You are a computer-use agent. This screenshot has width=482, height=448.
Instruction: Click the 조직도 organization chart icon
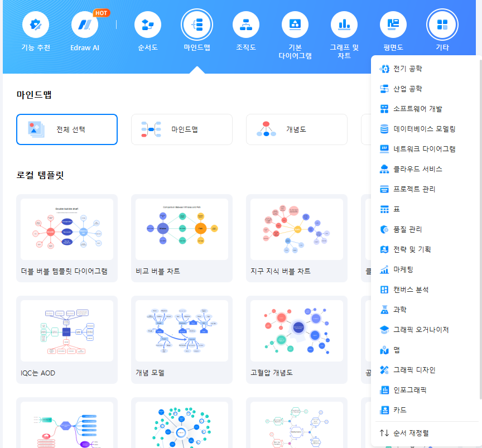pos(246,25)
